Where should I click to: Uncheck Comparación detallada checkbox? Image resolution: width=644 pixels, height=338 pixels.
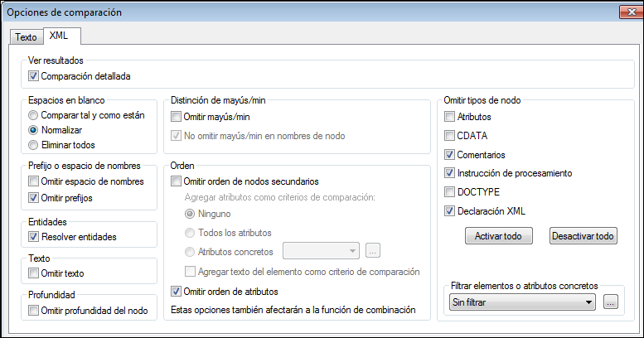pyautogui.click(x=34, y=76)
